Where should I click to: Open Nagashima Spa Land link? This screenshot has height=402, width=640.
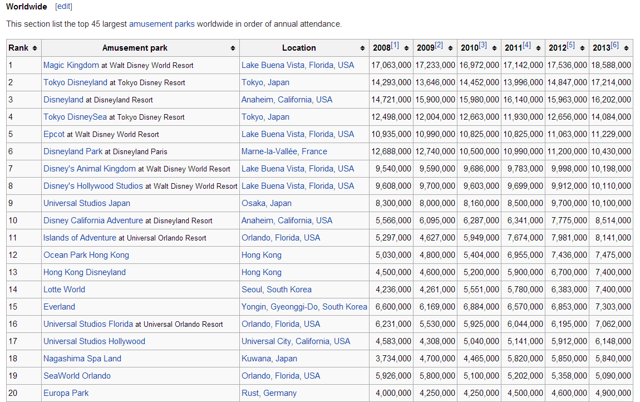82,359
